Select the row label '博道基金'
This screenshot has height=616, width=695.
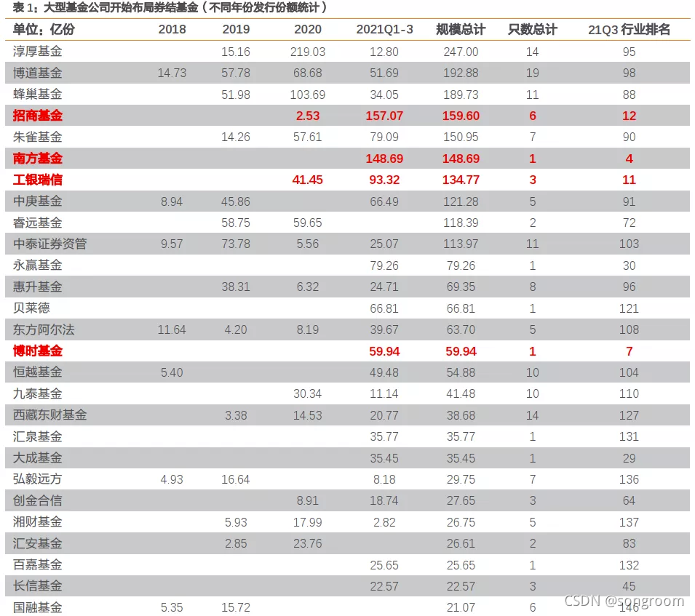click(x=37, y=73)
